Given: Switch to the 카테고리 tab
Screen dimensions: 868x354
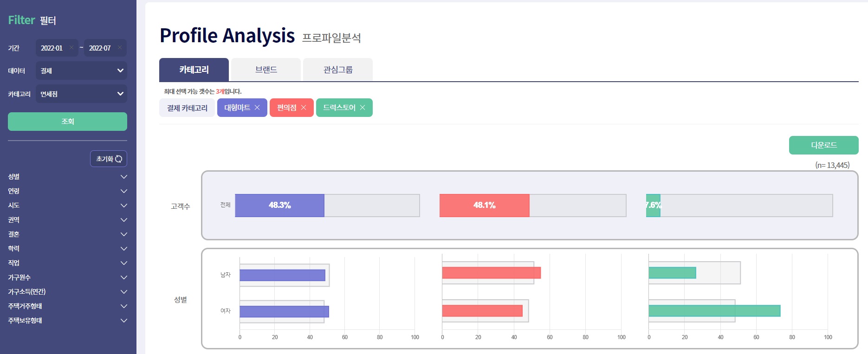Looking at the screenshot, I should pos(194,70).
